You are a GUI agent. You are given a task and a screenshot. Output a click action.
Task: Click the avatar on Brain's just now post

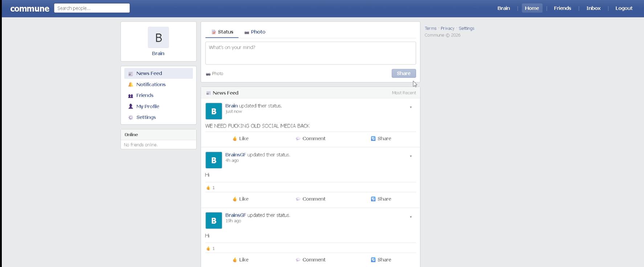click(x=214, y=111)
